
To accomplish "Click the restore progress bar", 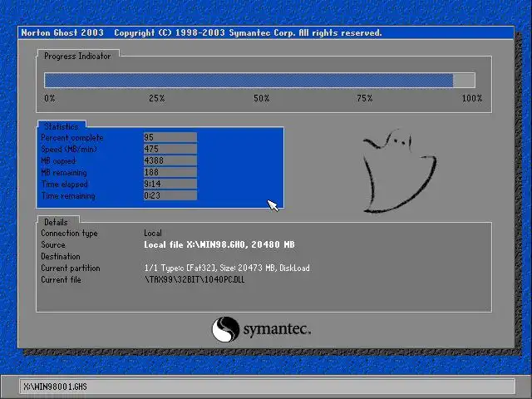I will (259, 81).
